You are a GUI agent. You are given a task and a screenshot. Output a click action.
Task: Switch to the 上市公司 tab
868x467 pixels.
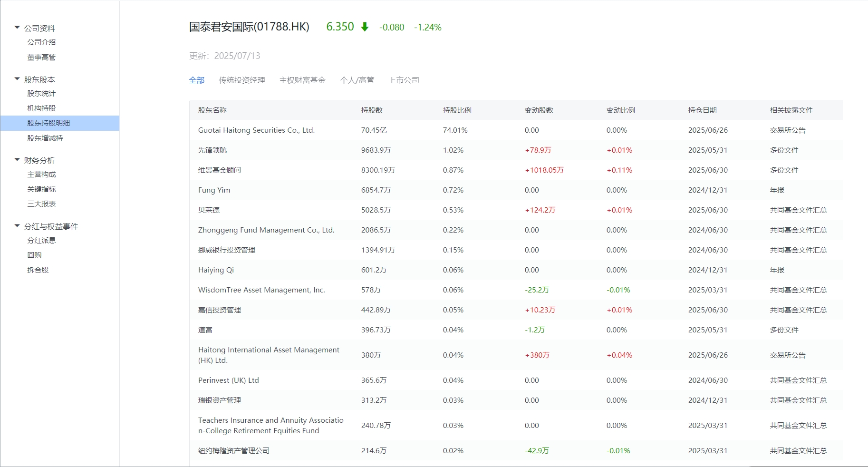pyautogui.click(x=404, y=80)
